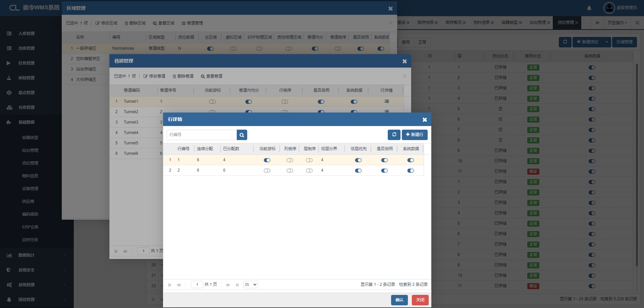The image size is (644, 308).
Task: Click 出库管理 sidebar icon
Action: tap(9, 48)
